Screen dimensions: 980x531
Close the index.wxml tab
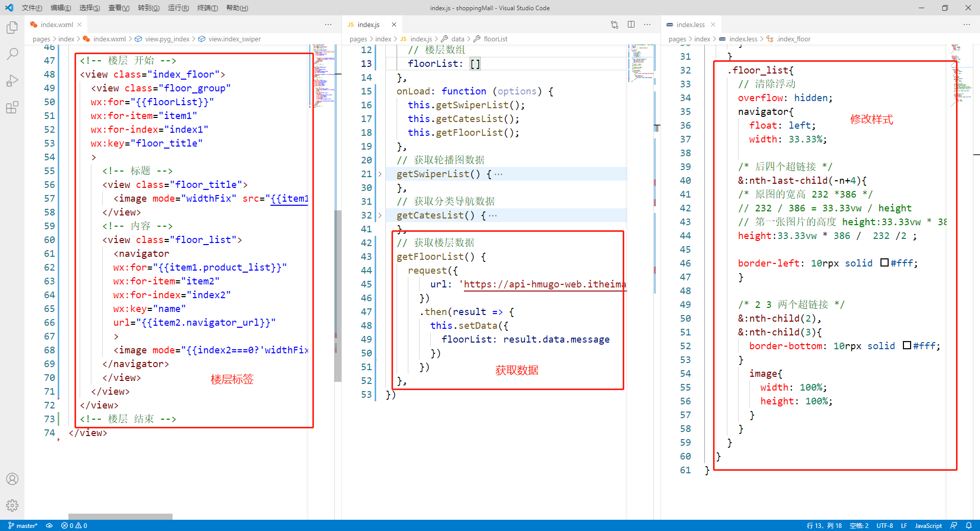pyautogui.click(x=80, y=25)
